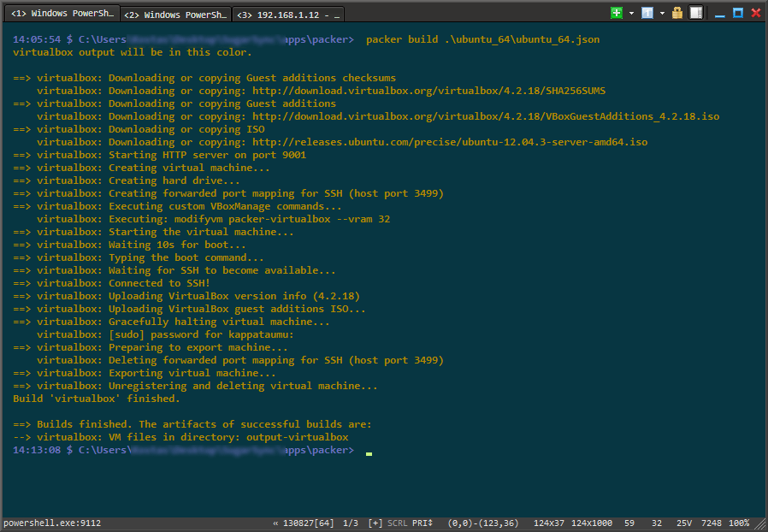Click the line "Build 'virtualbox' finished."
Screen dimensions: 768x532
coord(97,399)
